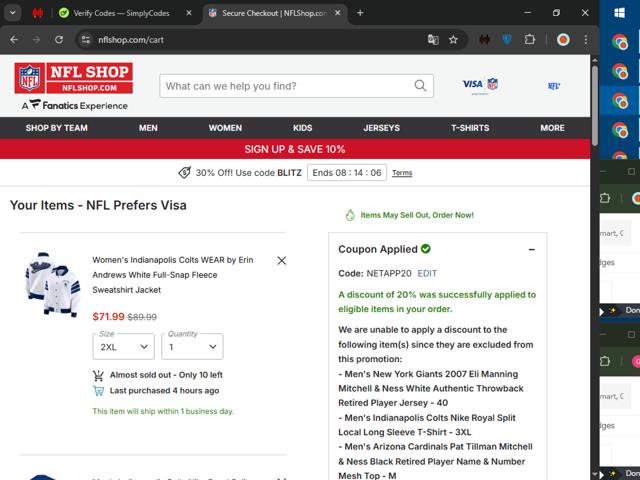
Task: Open the MORE menu
Action: coord(553,128)
